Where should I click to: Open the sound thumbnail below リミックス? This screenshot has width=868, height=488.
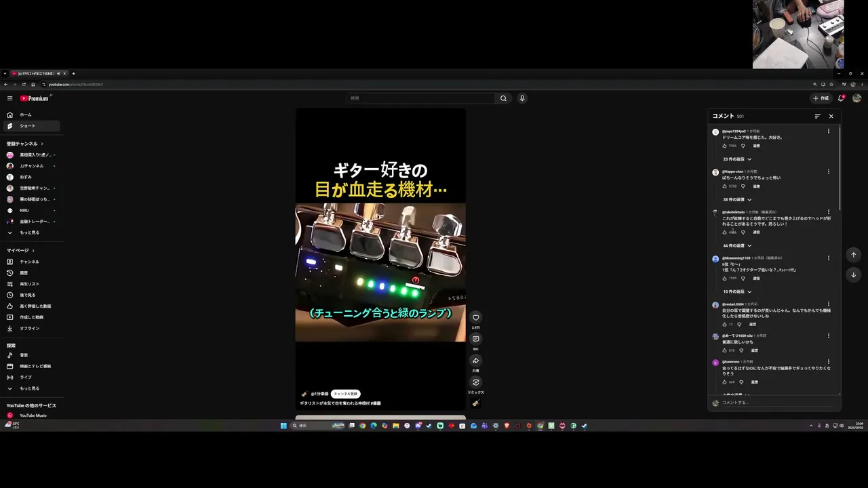coord(475,403)
